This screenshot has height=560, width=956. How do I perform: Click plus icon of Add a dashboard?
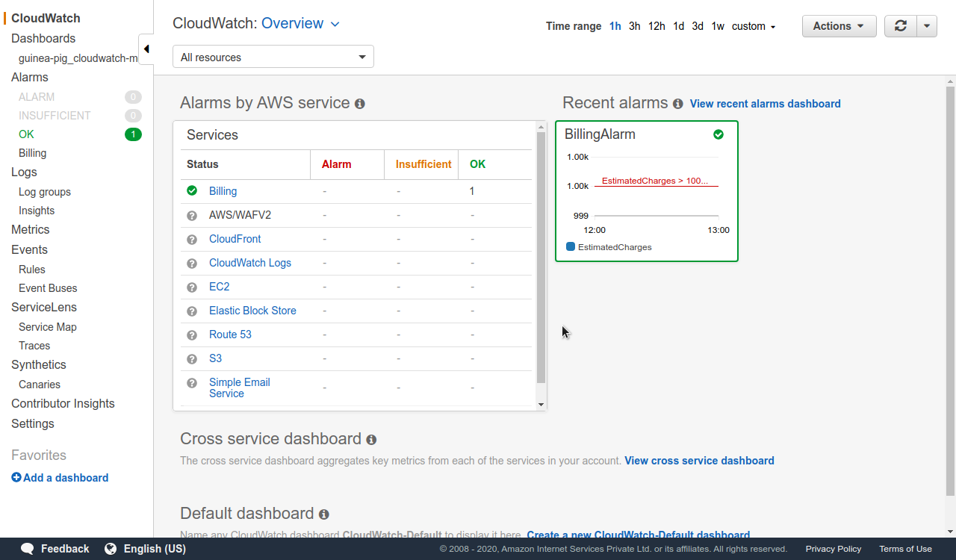point(16,478)
